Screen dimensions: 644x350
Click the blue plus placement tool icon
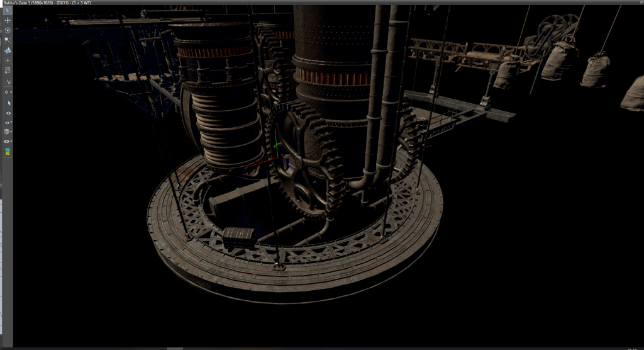(x=8, y=50)
